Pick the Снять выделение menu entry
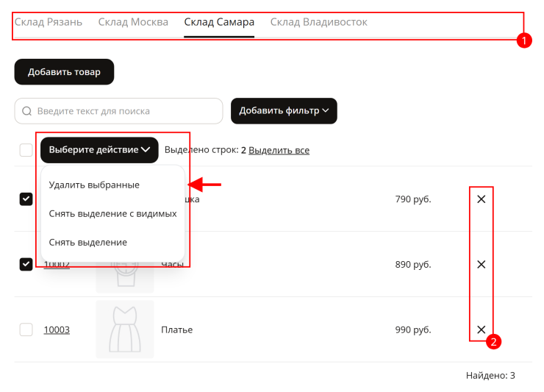The image size is (544, 392). pyautogui.click(x=88, y=243)
